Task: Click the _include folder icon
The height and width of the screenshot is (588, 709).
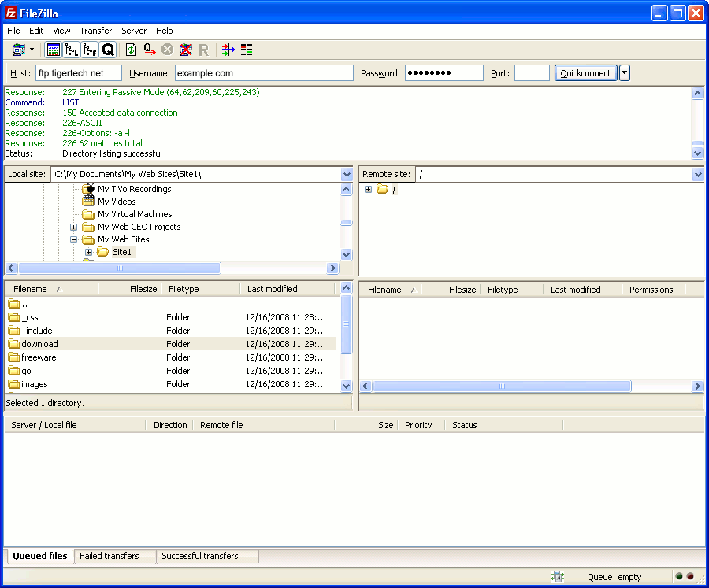Action: pyautogui.click(x=14, y=331)
